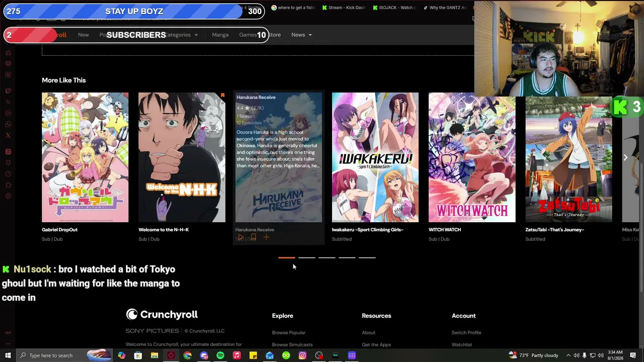Play Harukana Receive from hover card
Image resolution: width=644 pixels, height=362 pixels.
pos(240,237)
